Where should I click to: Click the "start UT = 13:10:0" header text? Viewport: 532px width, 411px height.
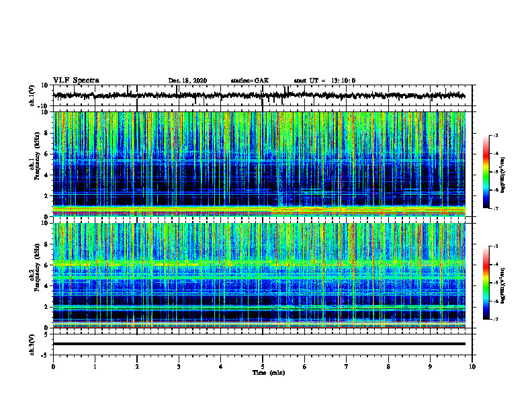(x=324, y=81)
